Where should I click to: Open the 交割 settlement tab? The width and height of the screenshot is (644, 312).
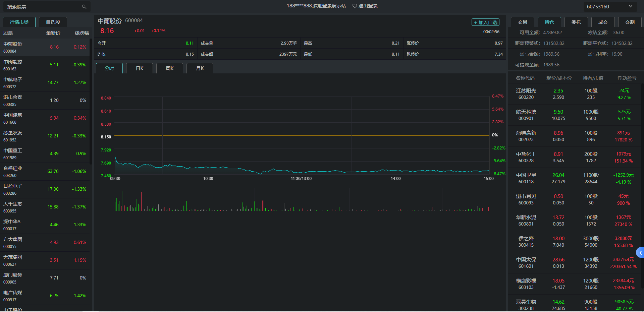pyautogui.click(x=630, y=22)
